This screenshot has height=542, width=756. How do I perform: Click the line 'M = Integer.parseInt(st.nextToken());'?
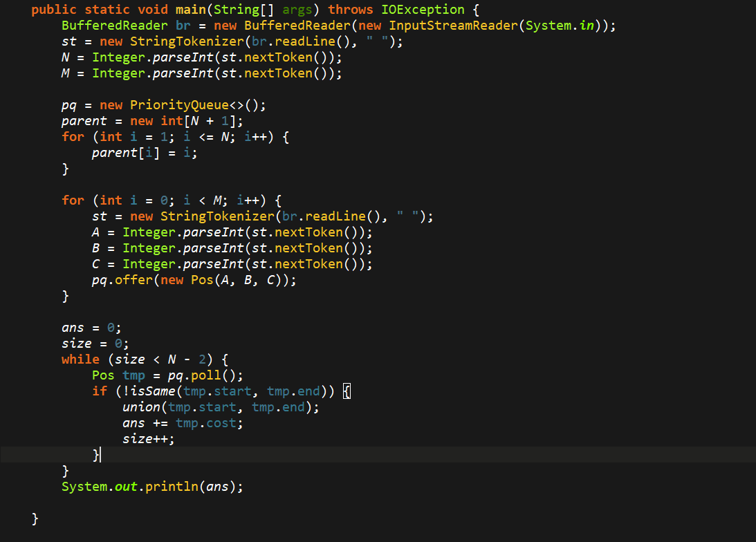(201, 73)
